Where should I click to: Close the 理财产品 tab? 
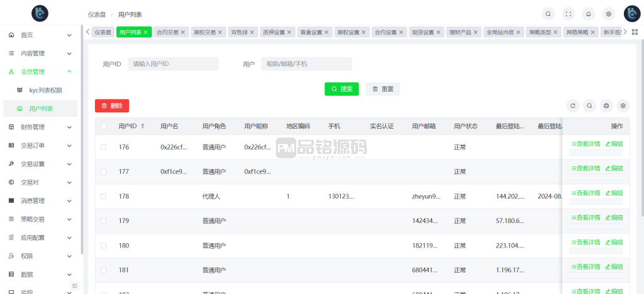pos(475,33)
